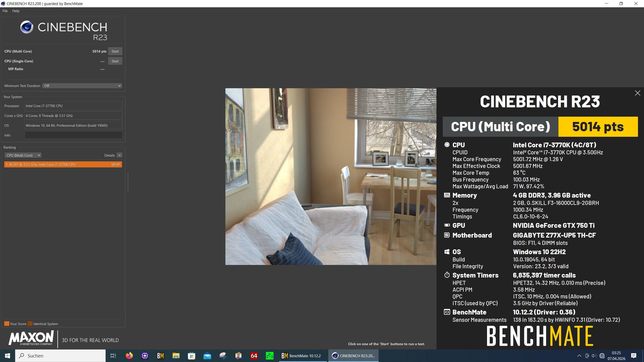
Task: Click the BenchMate box icon above Sensor Measurements
Action: tap(447, 312)
